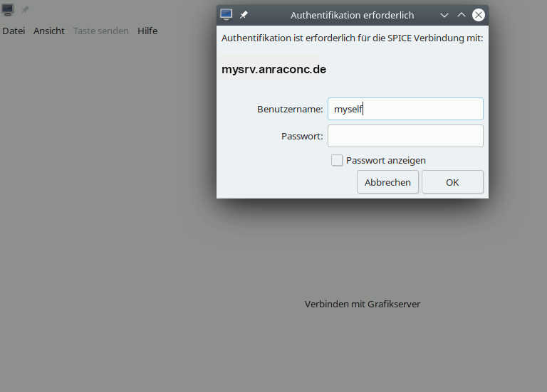Click the Passwort label
547x392 pixels.
pyautogui.click(x=302, y=137)
